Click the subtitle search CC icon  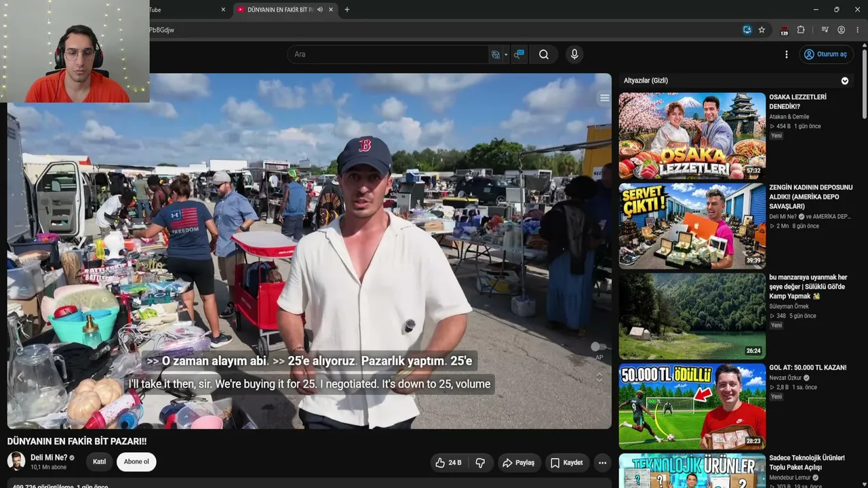coord(519,54)
